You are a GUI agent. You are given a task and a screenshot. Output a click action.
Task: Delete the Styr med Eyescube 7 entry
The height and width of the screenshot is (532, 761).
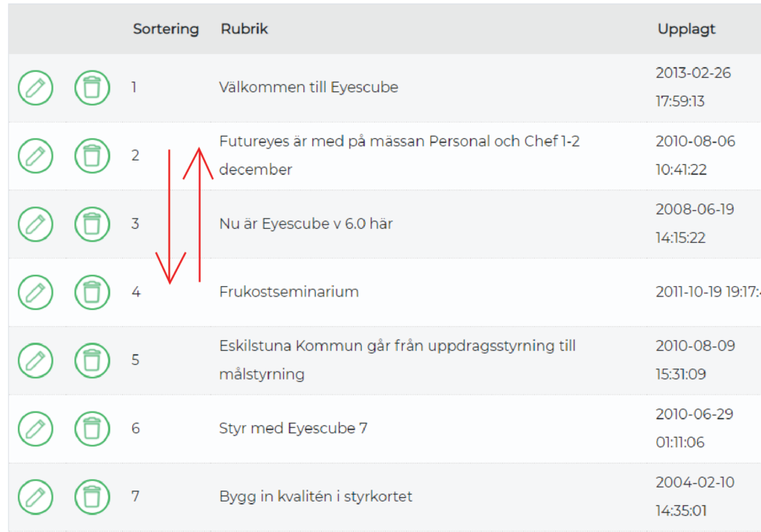click(92, 429)
